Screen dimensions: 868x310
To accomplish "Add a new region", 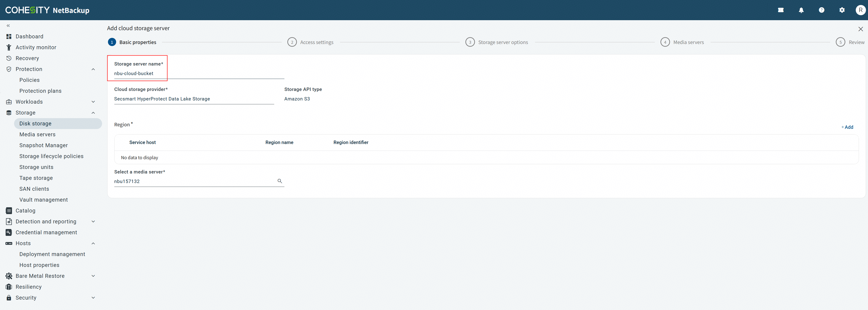I will [x=847, y=127].
